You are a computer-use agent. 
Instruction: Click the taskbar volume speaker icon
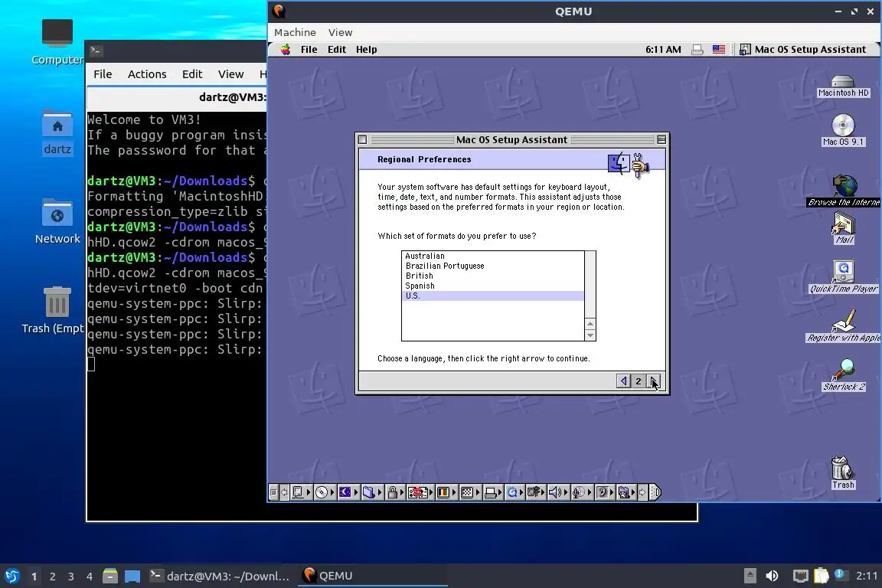point(773,576)
